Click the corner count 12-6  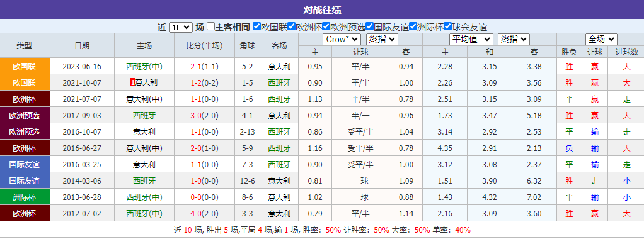[x=247, y=181]
